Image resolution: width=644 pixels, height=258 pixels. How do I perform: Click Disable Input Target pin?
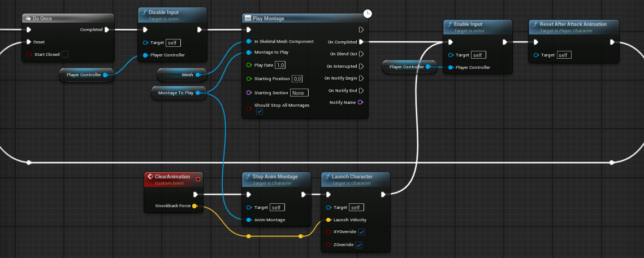pos(145,43)
